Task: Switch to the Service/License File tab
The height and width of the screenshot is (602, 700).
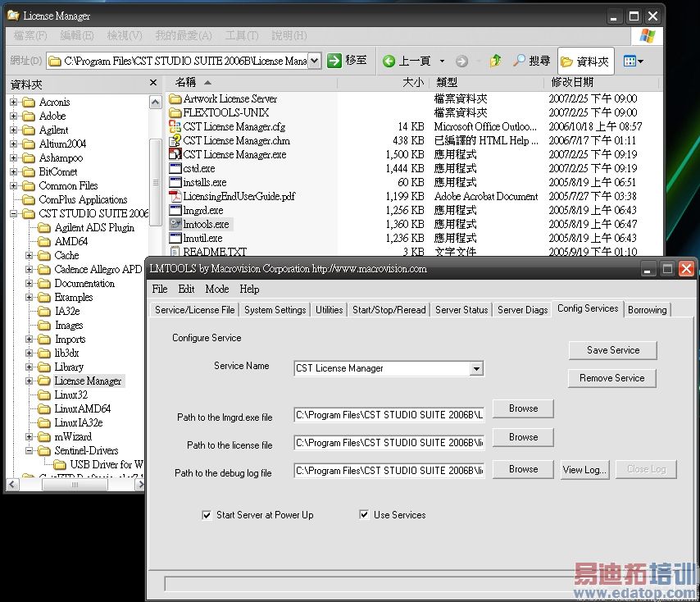Action: click(194, 310)
